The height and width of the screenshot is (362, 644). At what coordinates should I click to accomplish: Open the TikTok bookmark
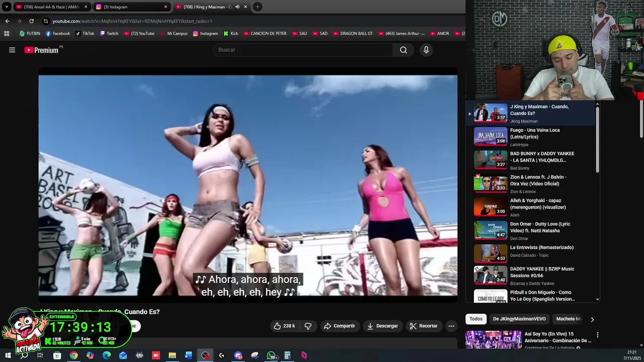[85, 34]
